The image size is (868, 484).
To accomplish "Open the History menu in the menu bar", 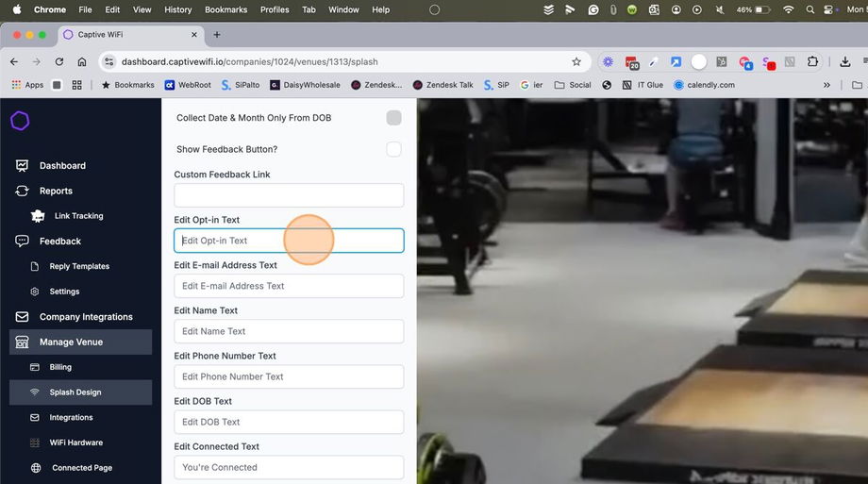I will (177, 10).
